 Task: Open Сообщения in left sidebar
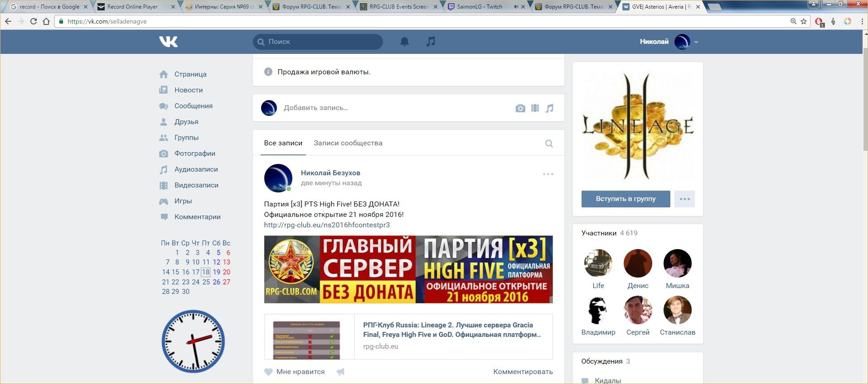point(193,106)
